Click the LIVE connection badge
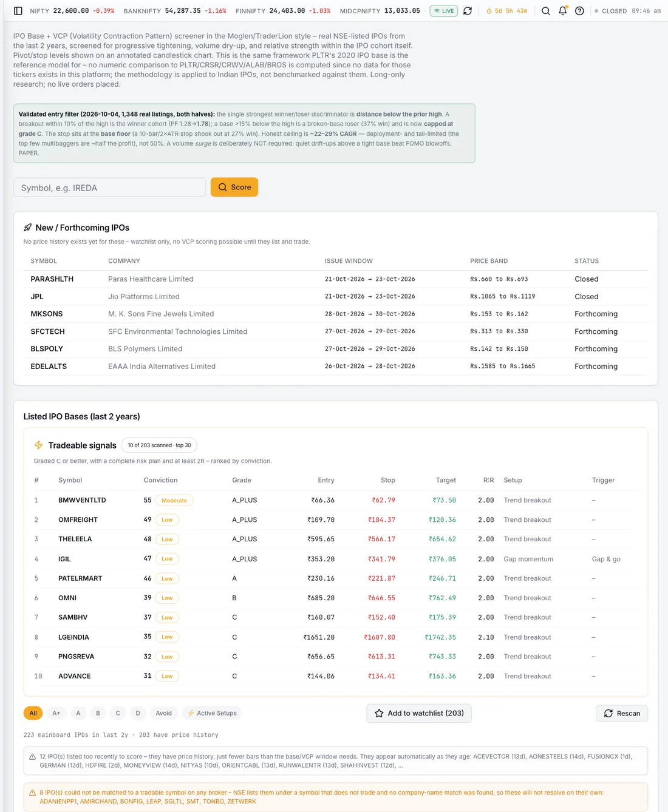This screenshot has width=668, height=812. (444, 11)
